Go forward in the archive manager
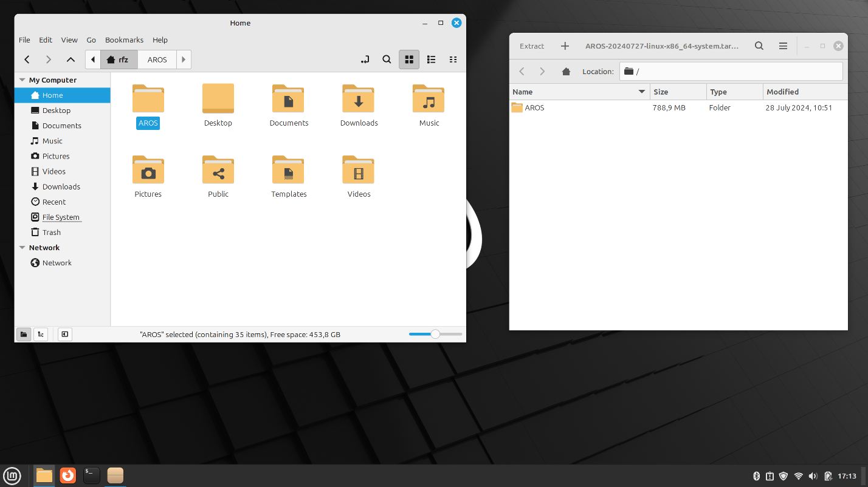Viewport: 868px width, 487px height. click(543, 72)
